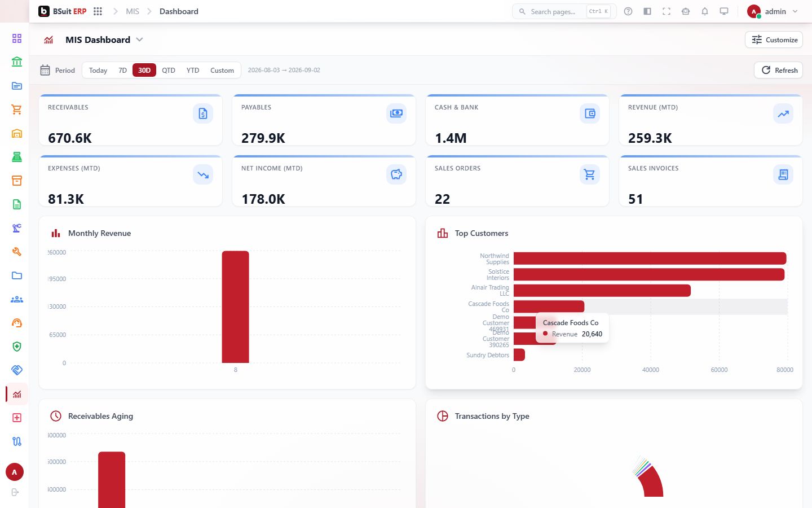This screenshot has width=812, height=508.
Task: Open the blue folder icon in sidebar
Action: pyautogui.click(x=17, y=275)
